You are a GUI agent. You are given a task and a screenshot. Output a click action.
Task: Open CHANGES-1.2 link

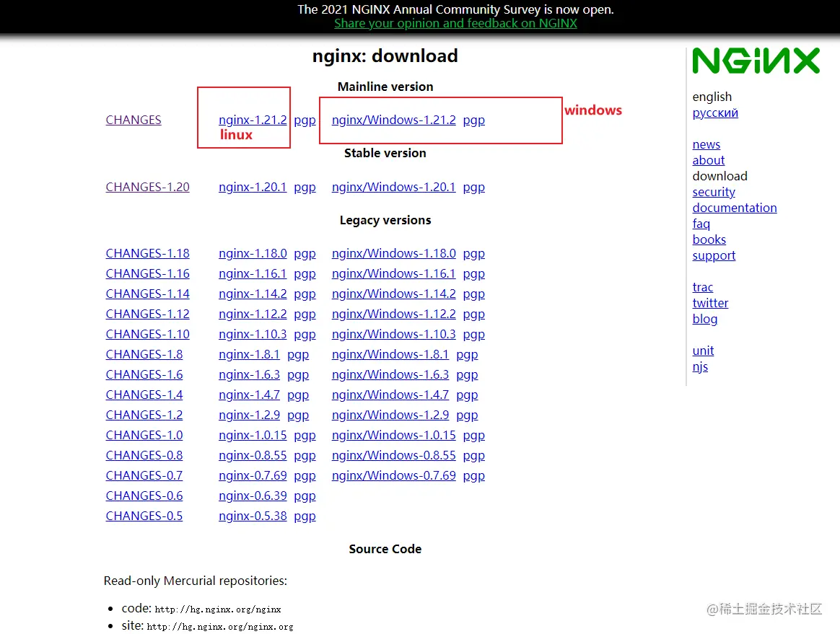click(144, 415)
